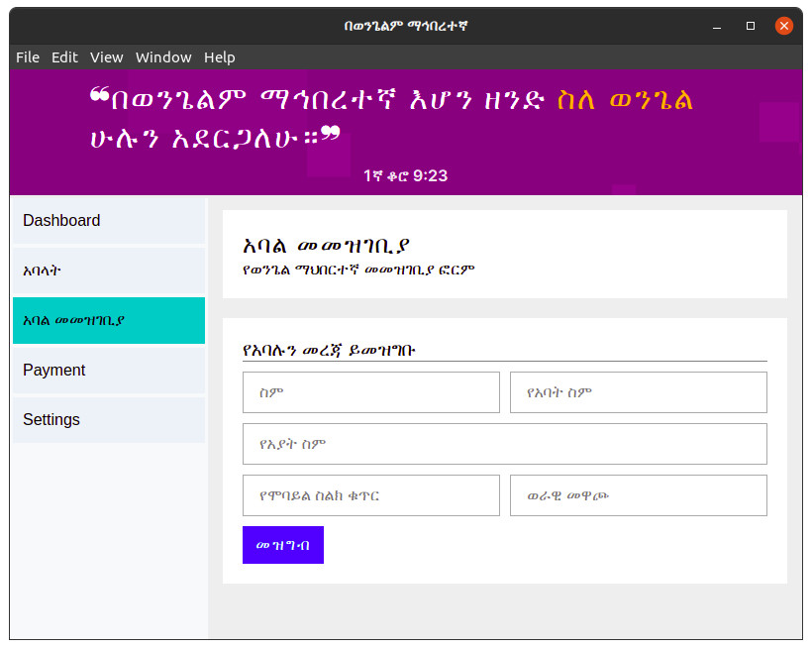Click the የአባሉን መረጃ section title

tap(328, 348)
